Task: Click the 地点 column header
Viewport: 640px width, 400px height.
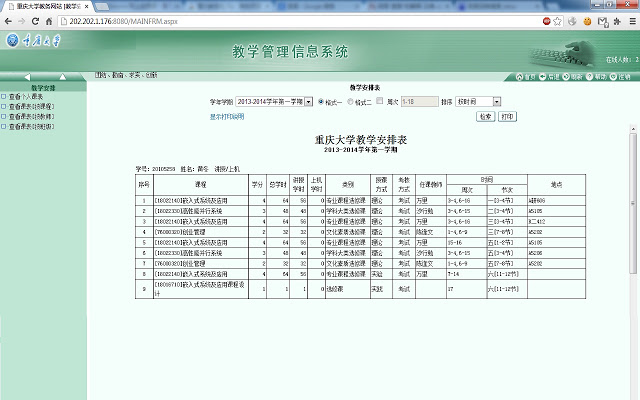Action: pyautogui.click(x=556, y=184)
